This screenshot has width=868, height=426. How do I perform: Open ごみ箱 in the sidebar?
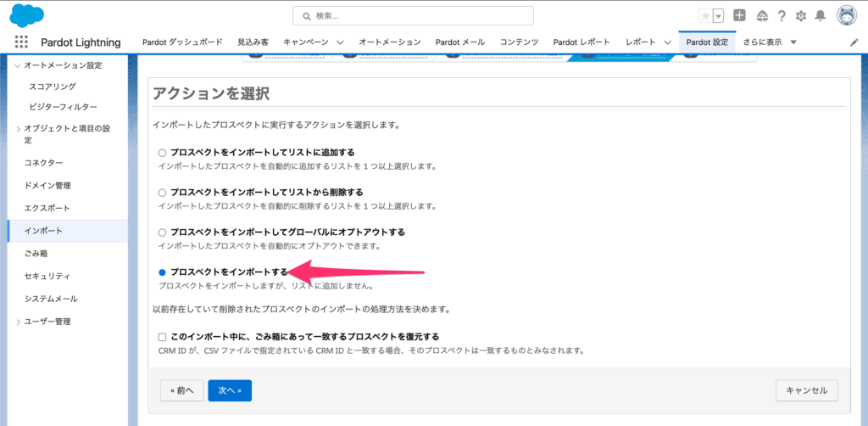pos(36,254)
